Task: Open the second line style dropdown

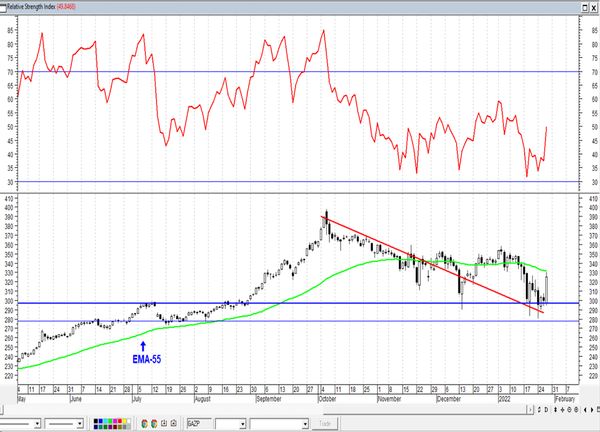Action: tap(80, 423)
